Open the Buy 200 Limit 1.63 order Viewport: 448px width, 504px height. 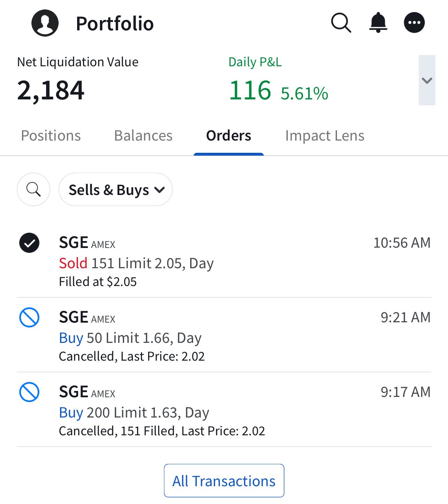tap(134, 413)
